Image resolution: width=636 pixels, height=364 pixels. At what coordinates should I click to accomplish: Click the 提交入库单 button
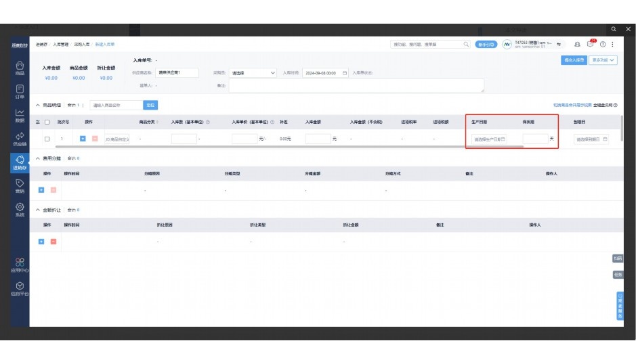[574, 60]
